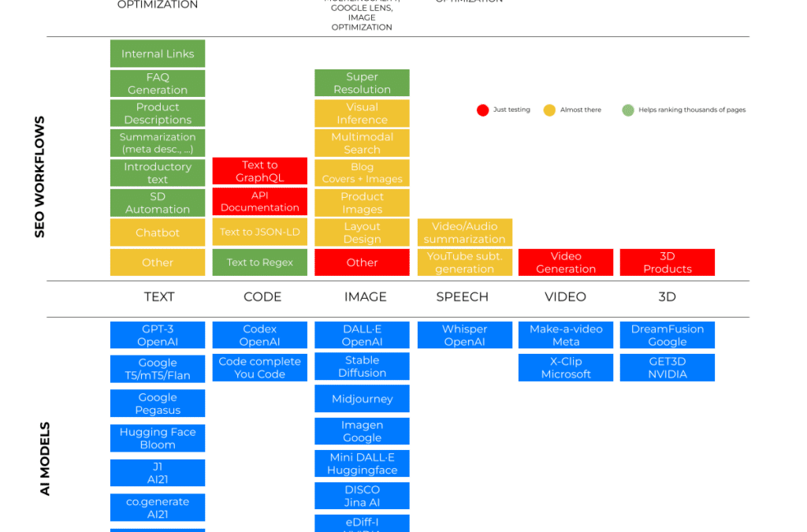
Task: Select the Product Images box
Action: click(362, 203)
